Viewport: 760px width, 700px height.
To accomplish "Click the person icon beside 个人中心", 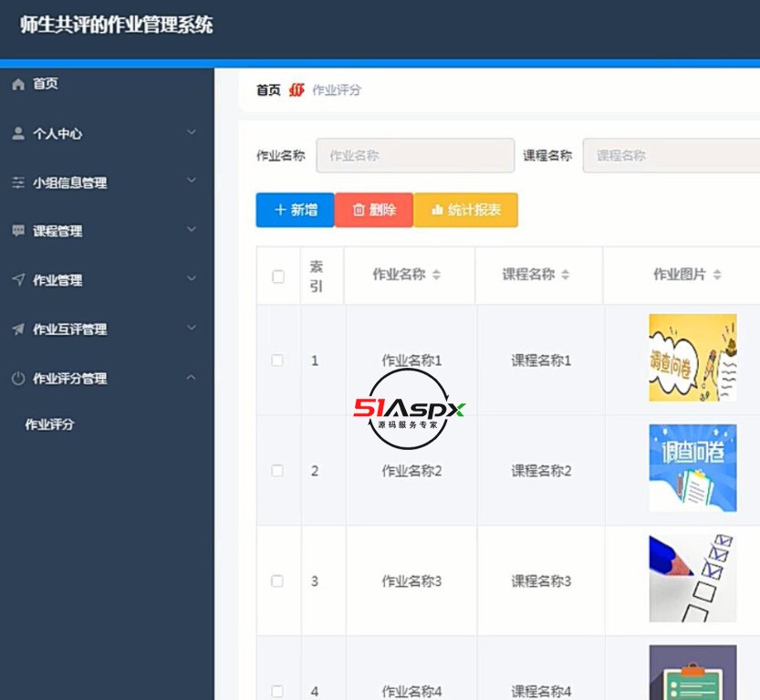I will [x=18, y=133].
